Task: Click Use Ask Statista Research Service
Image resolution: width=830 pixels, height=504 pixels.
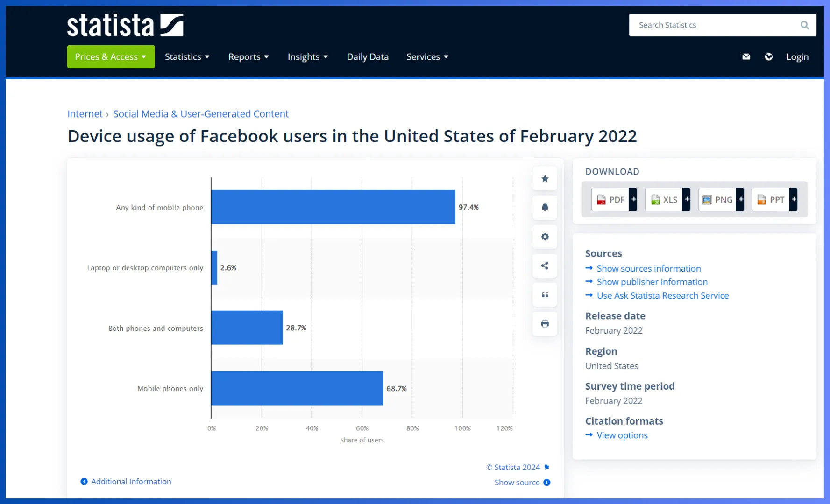Action: [663, 295]
